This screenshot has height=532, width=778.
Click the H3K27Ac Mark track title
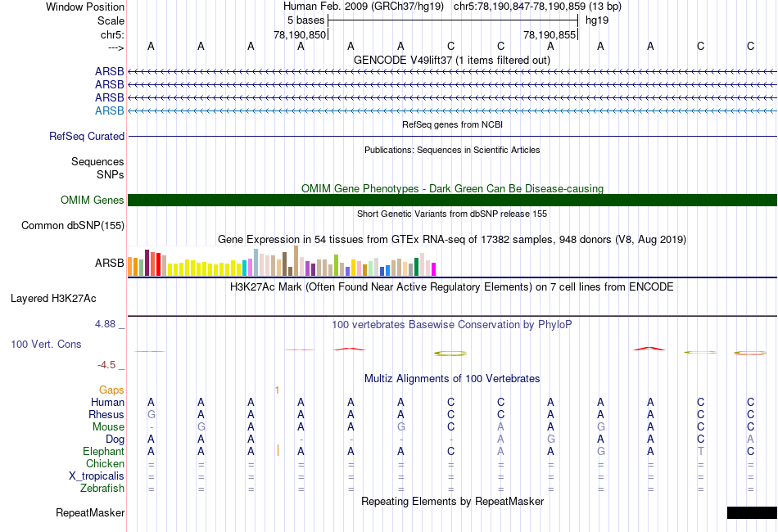pyautogui.click(x=452, y=287)
